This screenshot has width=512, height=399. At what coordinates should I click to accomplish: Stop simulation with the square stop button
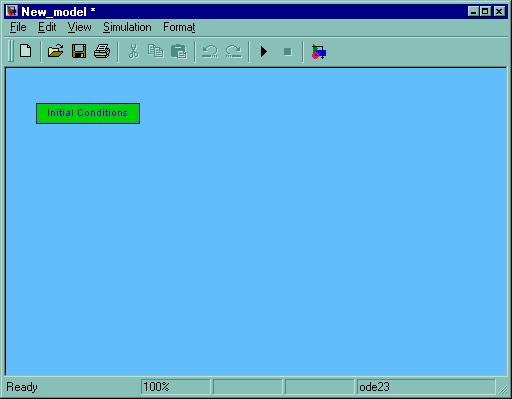[x=288, y=52]
